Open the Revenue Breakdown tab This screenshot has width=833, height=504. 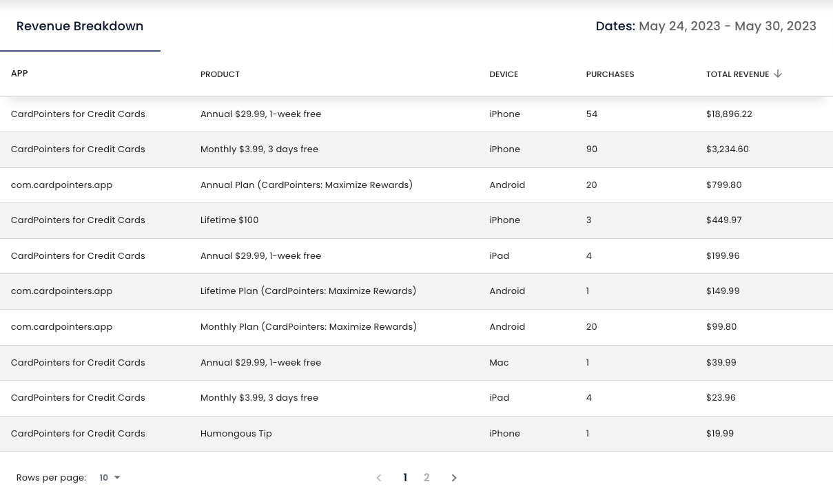[80, 26]
